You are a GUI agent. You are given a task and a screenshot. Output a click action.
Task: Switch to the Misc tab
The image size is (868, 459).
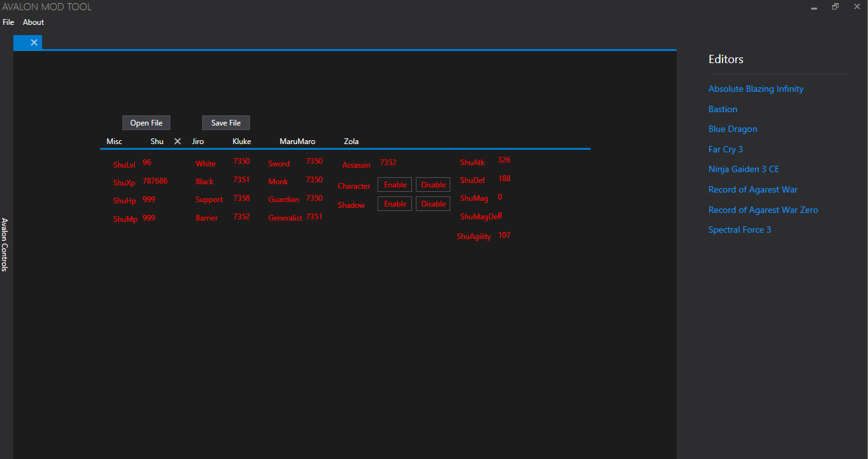(x=114, y=142)
